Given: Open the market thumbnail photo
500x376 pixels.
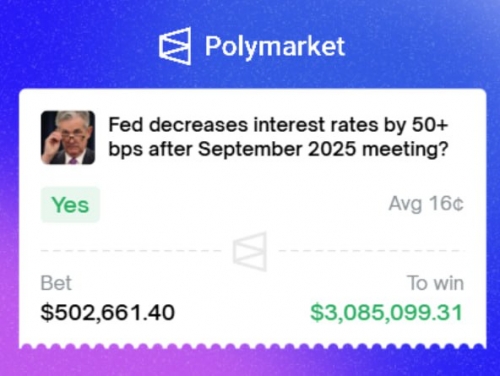Looking at the screenshot, I should (x=68, y=137).
